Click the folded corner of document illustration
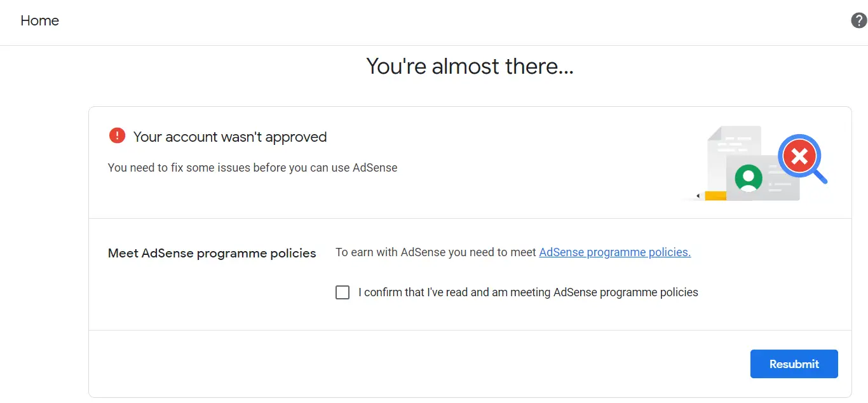The image size is (868, 403). pos(714,133)
